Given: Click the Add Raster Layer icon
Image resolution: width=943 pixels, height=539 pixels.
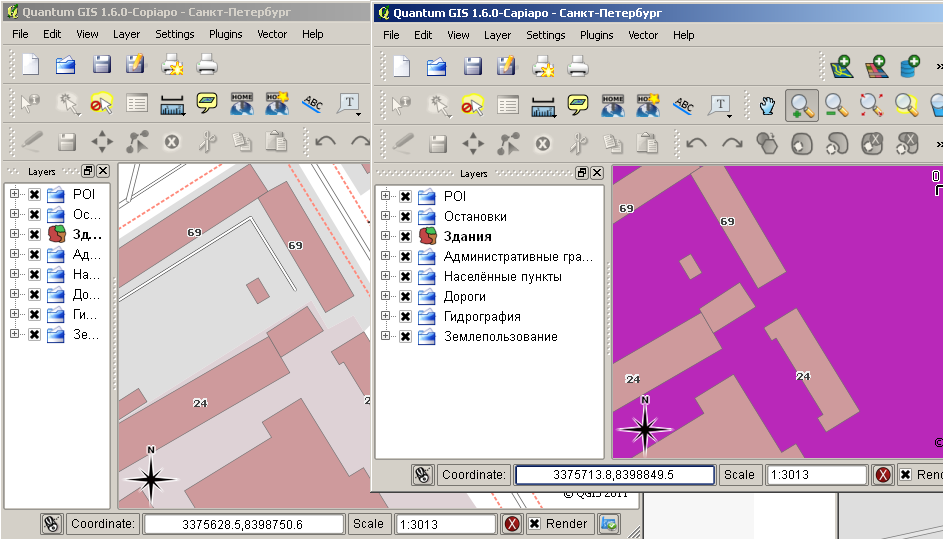Looking at the screenshot, I should (876, 68).
